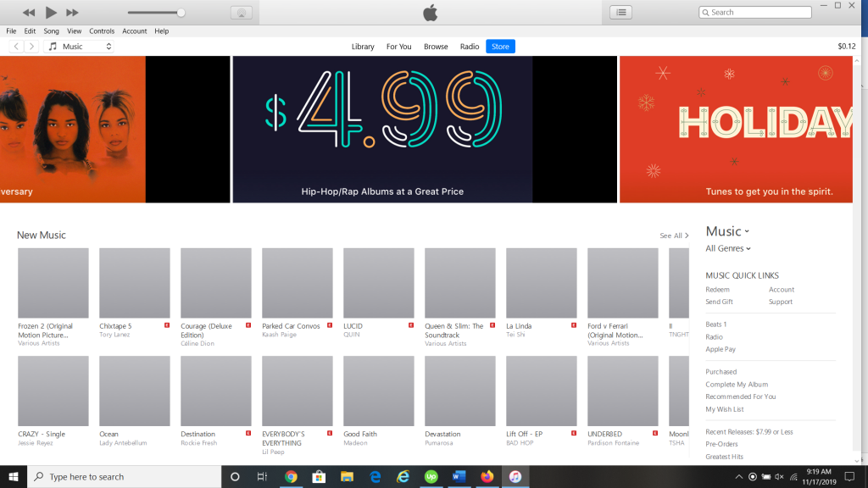
Task: Open the Pre-Orders link
Action: tap(721, 444)
